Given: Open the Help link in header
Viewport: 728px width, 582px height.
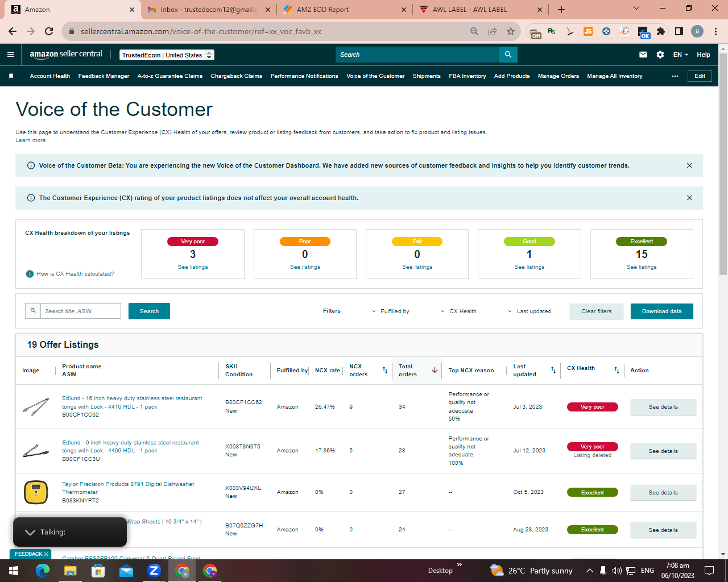Looking at the screenshot, I should click(704, 55).
